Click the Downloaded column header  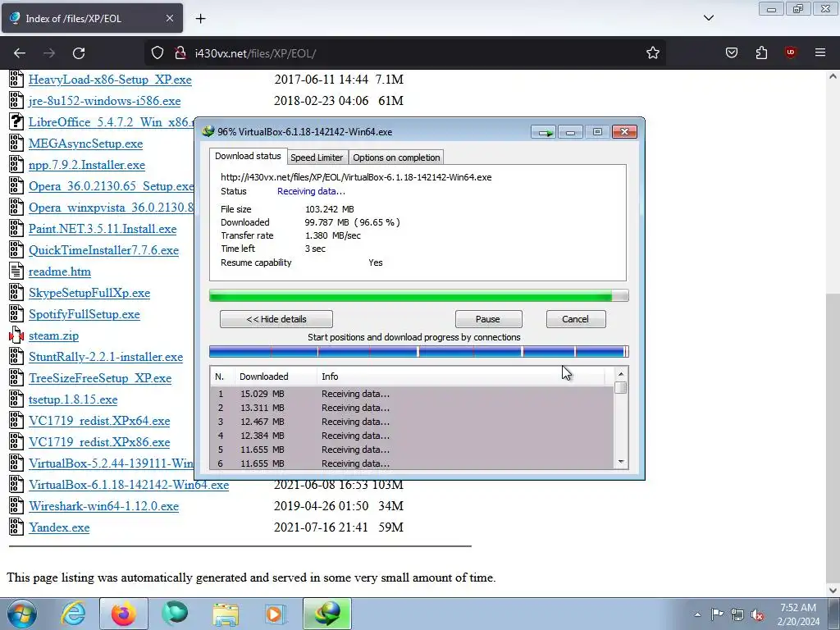coord(276,377)
